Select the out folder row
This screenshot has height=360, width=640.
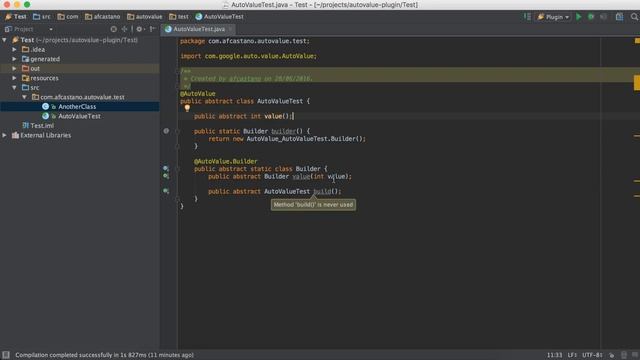80,69
